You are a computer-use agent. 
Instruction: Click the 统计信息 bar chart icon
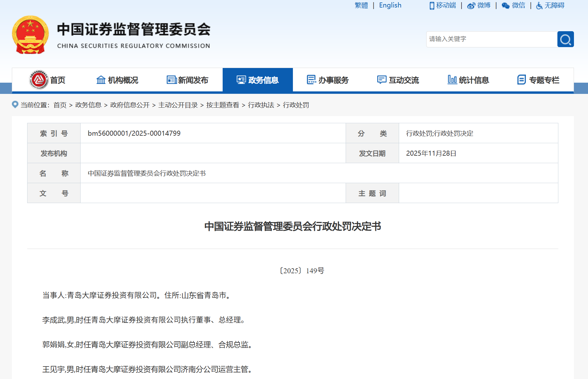[452, 80]
